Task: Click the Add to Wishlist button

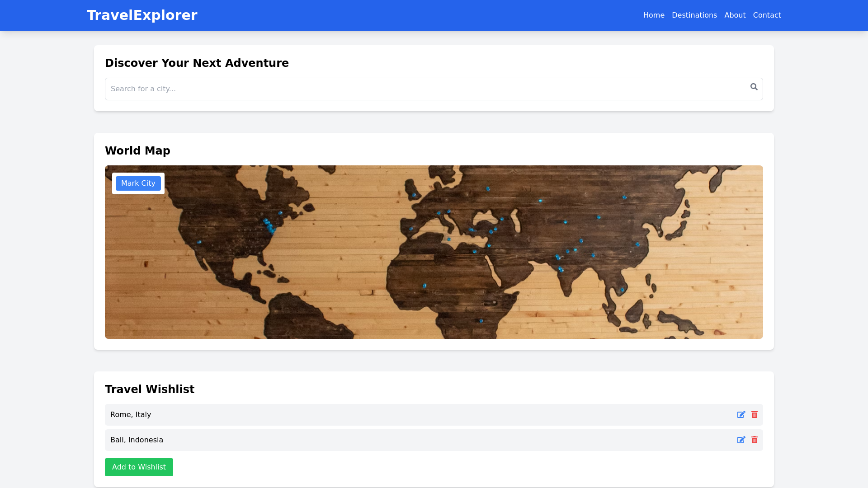Action: (139, 467)
